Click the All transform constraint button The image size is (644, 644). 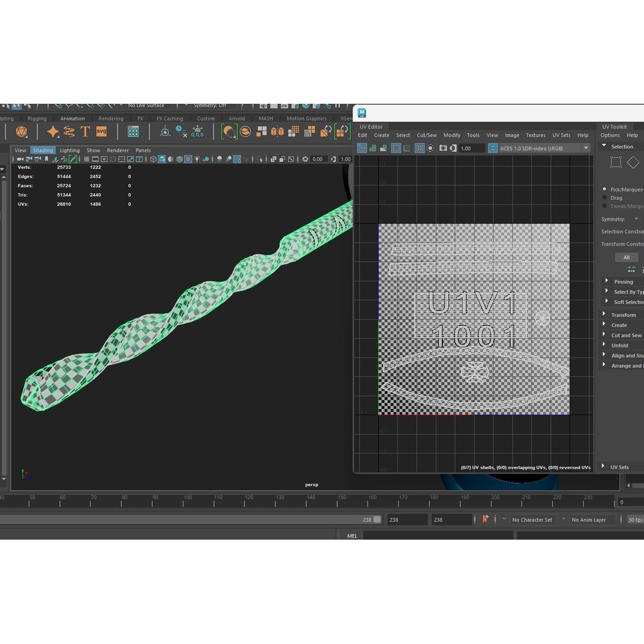pos(627,257)
